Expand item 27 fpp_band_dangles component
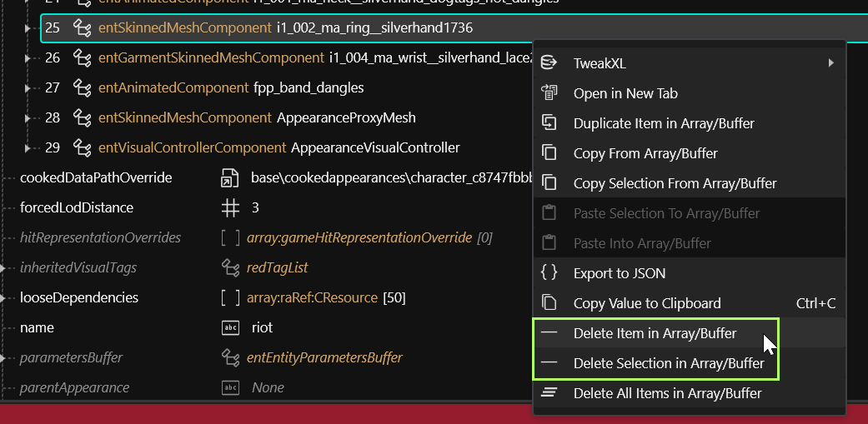Viewport: 868px width, 424px height. click(28, 88)
